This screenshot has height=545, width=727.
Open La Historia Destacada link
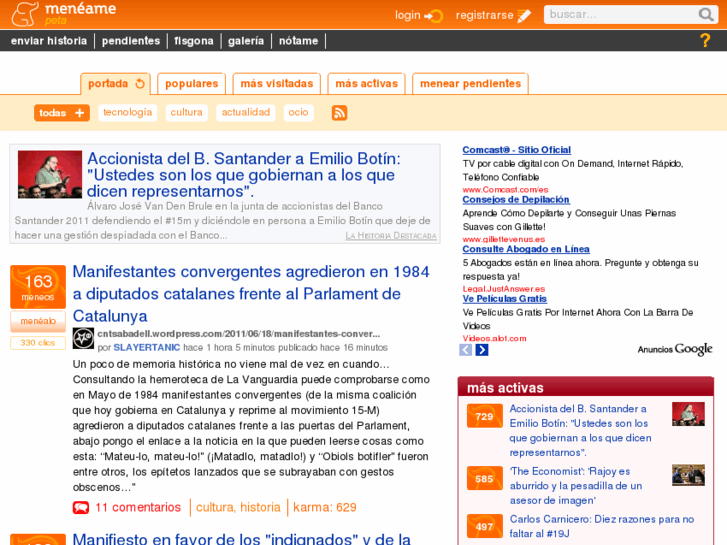click(391, 236)
